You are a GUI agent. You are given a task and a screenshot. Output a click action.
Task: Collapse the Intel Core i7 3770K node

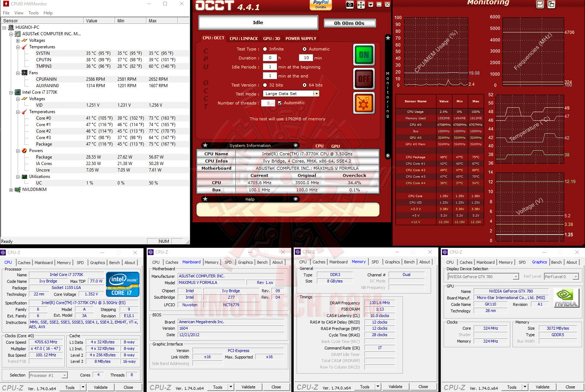click(x=11, y=92)
